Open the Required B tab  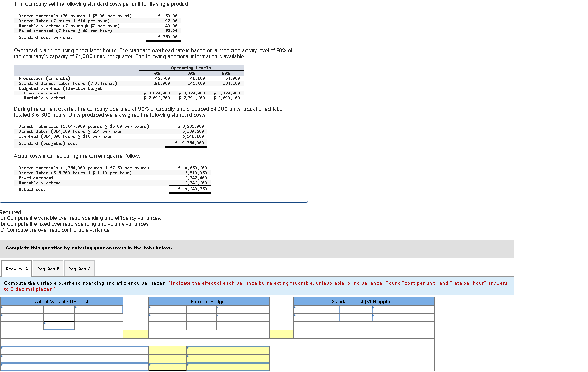coord(48,269)
